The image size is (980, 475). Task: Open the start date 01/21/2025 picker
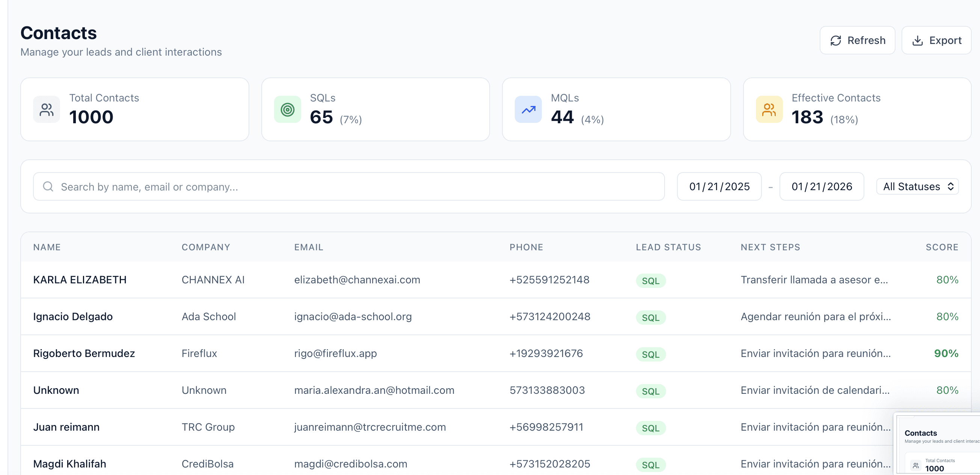click(719, 186)
